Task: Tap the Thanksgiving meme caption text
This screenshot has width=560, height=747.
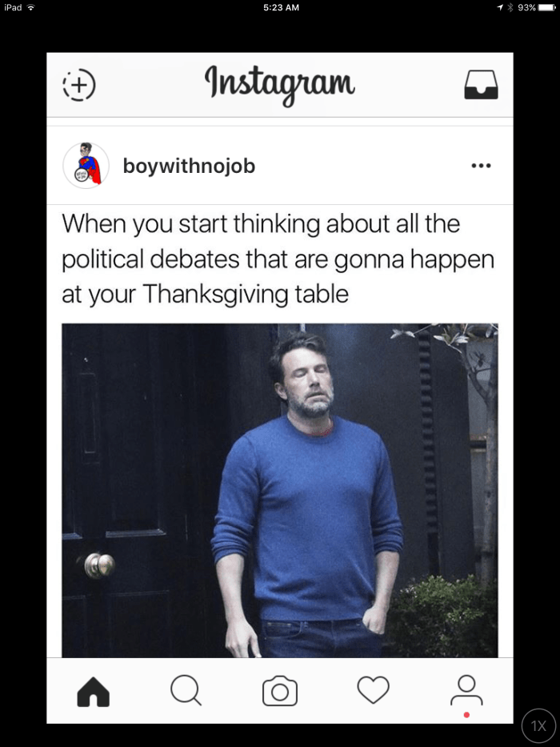Action: coord(278,259)
